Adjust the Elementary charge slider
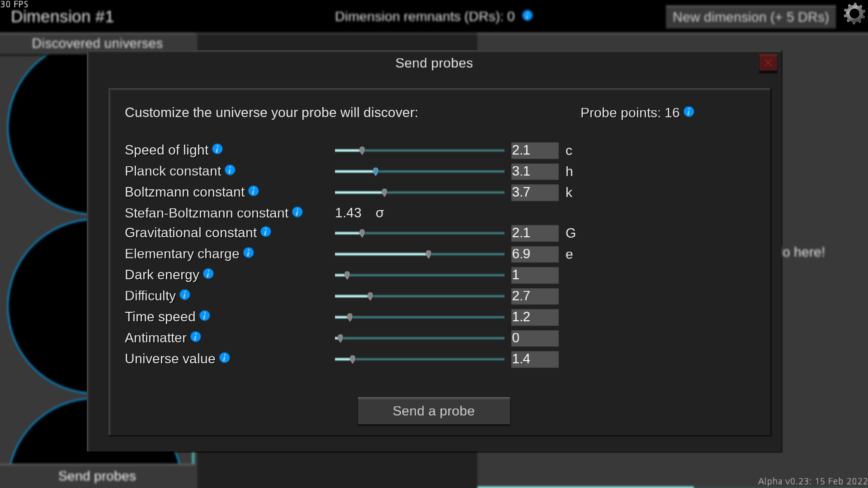This screenshot has height=488, width=868. [x=428, y=254]
